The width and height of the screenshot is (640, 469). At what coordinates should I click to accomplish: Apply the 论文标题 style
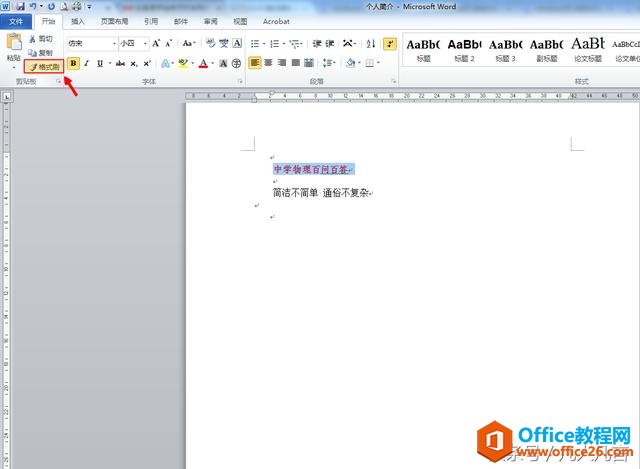(x=588, y=50)
